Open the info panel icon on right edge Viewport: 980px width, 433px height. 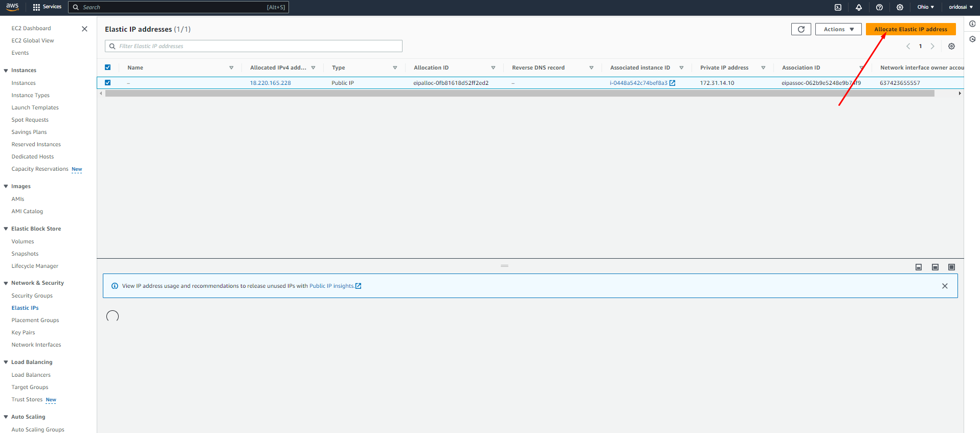coord(972,24)
